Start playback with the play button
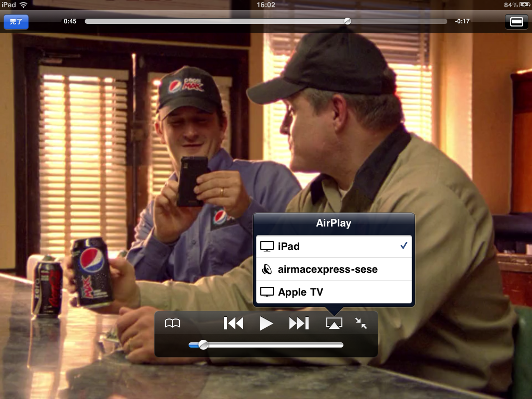The width and height of the screenshot is (532, 399). [x=266, y=323]
